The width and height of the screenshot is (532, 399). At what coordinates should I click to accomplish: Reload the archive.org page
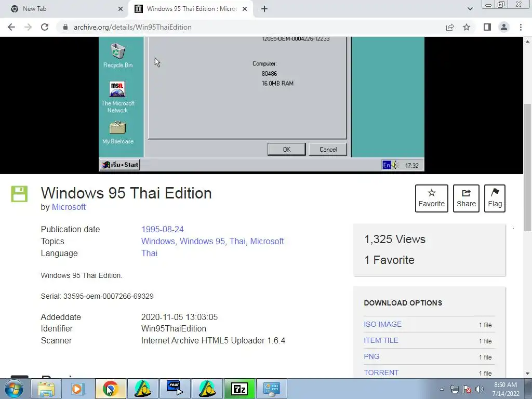tap(45, 27)
